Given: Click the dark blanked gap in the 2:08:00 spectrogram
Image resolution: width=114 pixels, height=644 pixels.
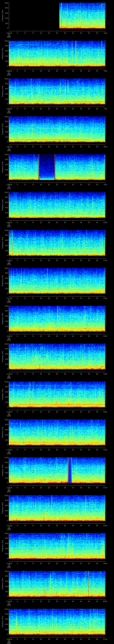Looking at the screenshot, I should pyautogui.click(x=47, y=167).
